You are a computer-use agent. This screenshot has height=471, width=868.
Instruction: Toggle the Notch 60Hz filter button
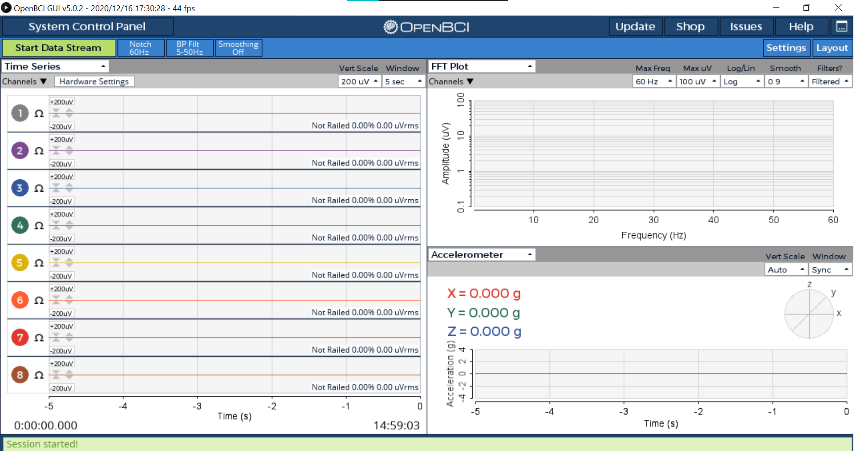point(141,48)
